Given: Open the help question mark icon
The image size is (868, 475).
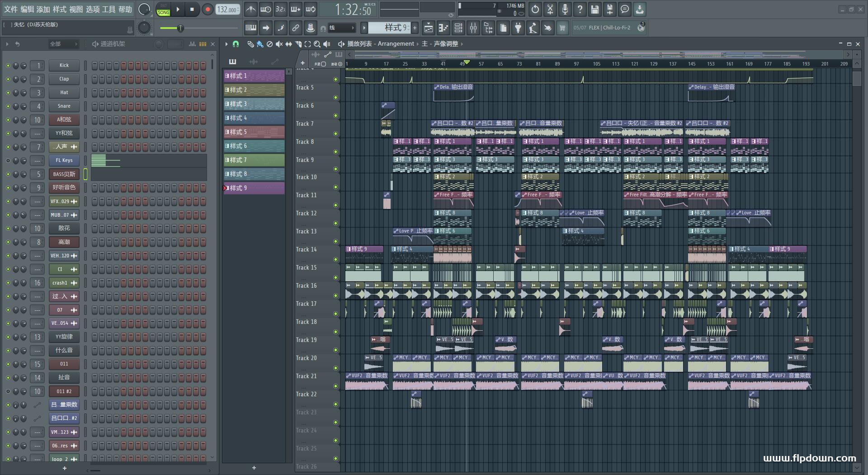Looking at the screenshot, I should pos(580,9).
